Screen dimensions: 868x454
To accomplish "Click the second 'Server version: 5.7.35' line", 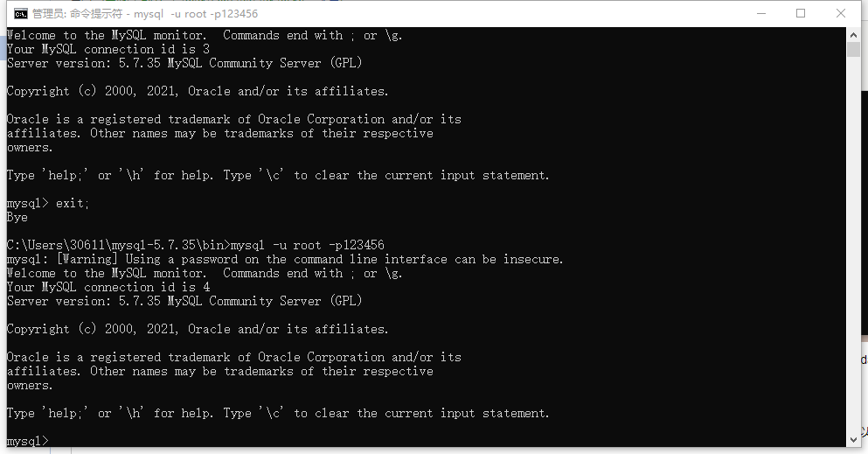I will point(184,301).
